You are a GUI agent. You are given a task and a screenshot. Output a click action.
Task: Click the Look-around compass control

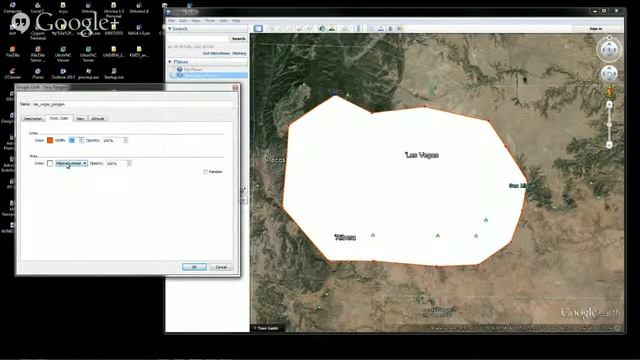click(x=609, y=50)
